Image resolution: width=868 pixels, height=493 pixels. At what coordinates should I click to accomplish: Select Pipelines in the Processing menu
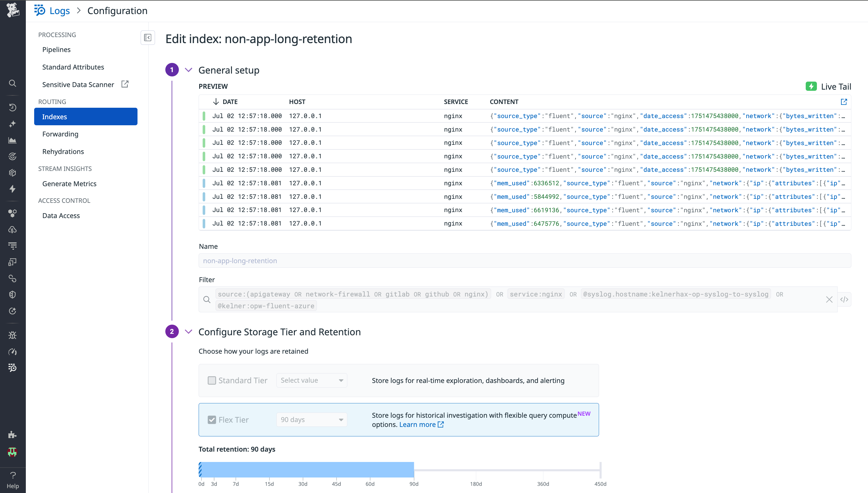56,49
